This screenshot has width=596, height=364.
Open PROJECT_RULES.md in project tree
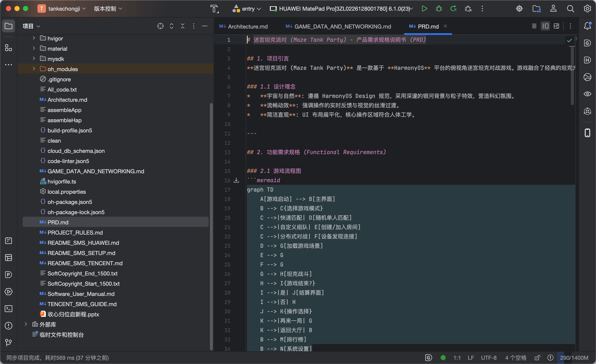tap(75, 232)
